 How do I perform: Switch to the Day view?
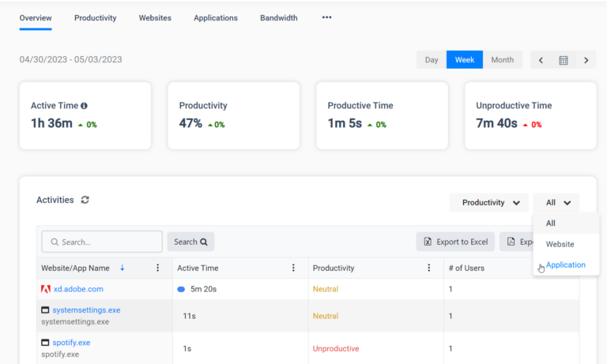click(432, 60)
